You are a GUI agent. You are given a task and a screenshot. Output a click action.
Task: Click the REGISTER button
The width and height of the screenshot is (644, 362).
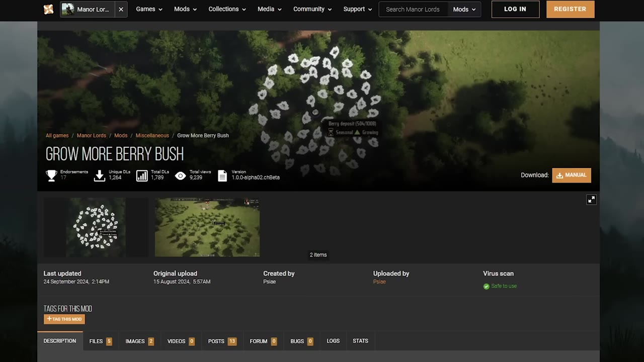click(570, 9)
